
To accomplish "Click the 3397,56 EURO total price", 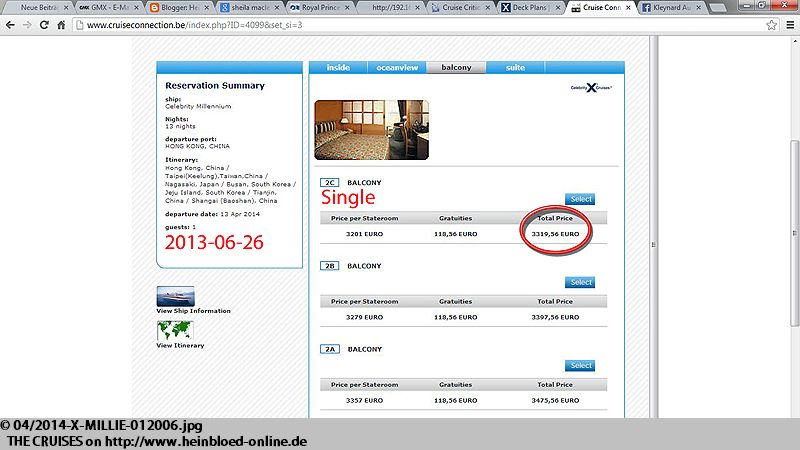I will click(x=555, y=317).
